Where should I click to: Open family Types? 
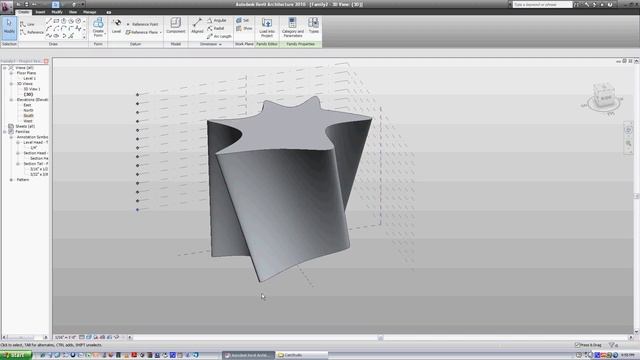click(x=313, y=25)
